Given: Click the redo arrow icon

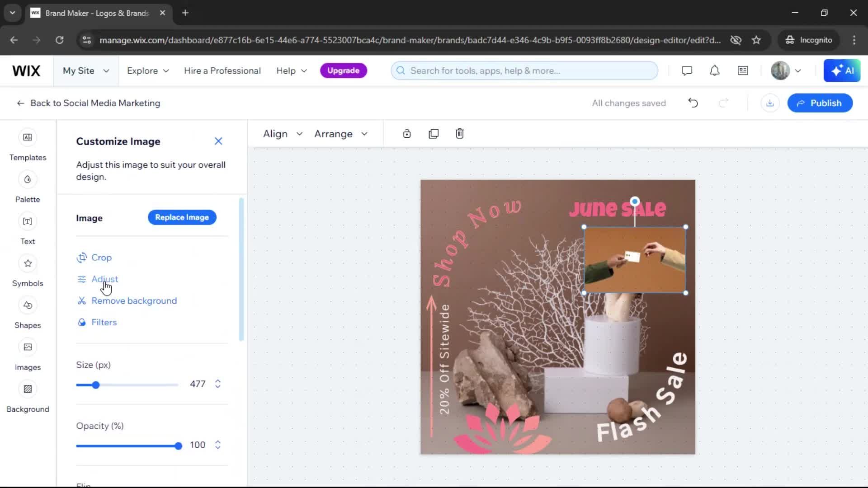Looking at the screenshot, I should pyautogui.click(x=723, y=103).
